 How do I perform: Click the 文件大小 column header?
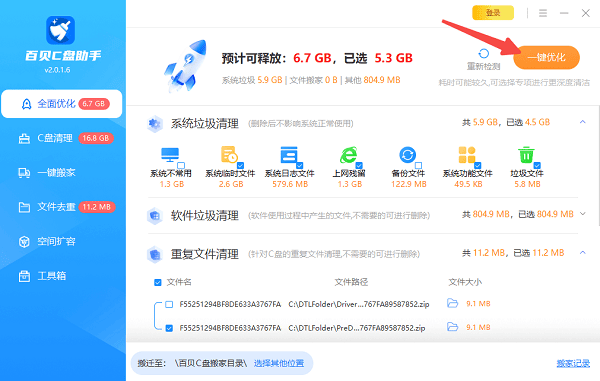465,282
